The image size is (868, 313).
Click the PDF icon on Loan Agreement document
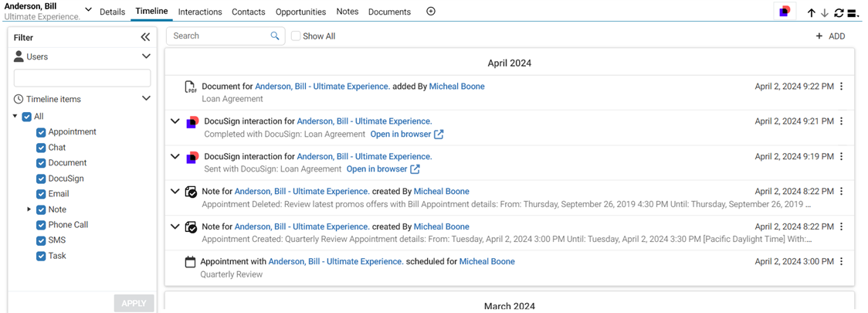pyautogui.click(x=191, y=87)
